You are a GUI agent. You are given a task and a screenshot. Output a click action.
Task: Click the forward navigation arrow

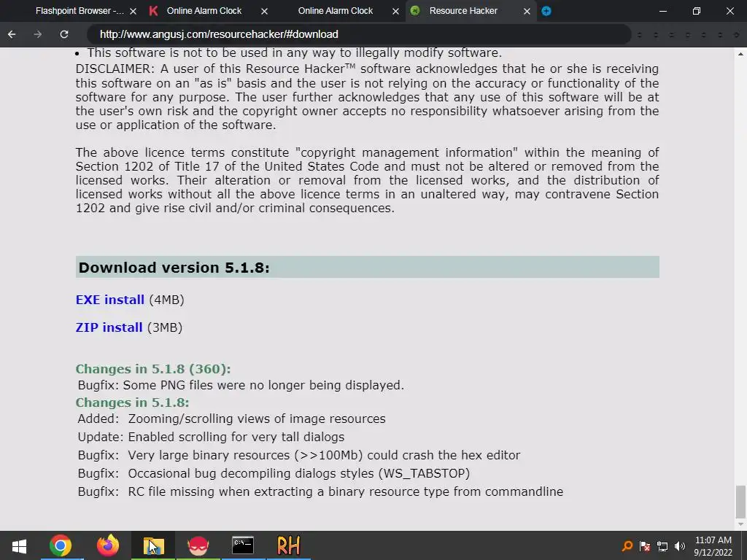click(38, 34)
